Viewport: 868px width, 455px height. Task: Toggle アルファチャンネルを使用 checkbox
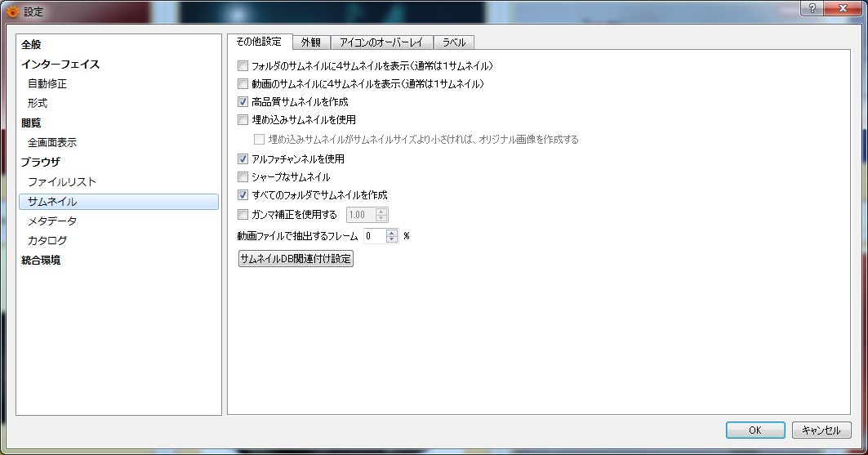point(243,158)
